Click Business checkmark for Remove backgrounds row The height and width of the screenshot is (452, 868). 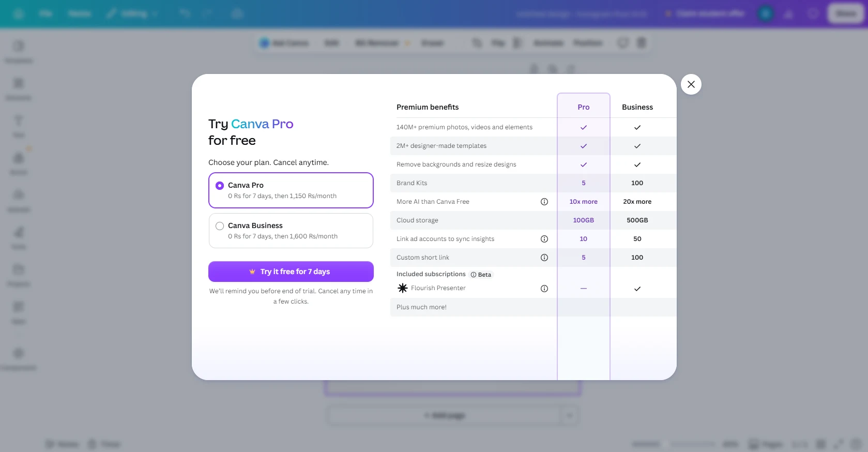click(x=637, y=164)
